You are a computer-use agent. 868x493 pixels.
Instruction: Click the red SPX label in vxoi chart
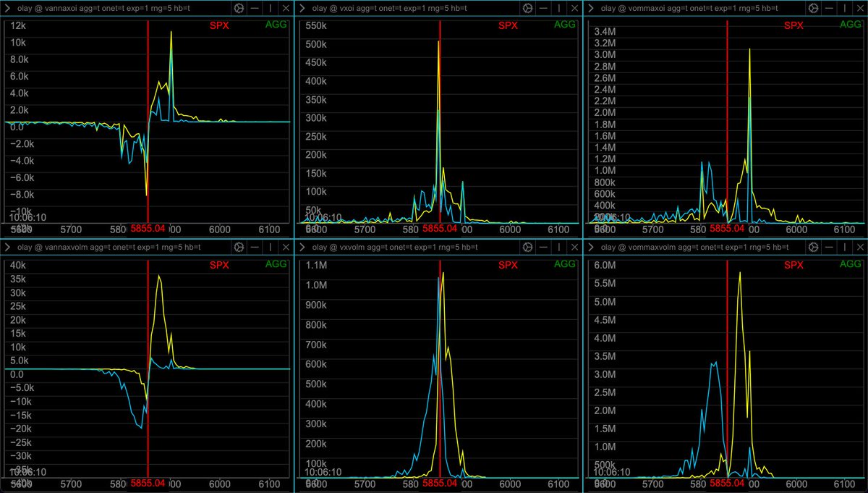click(x=509, y=25)
